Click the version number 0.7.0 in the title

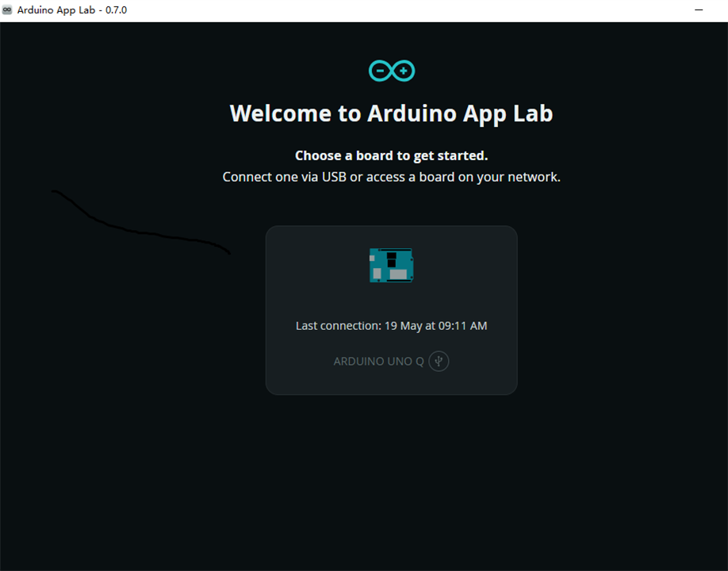[116, 10]
